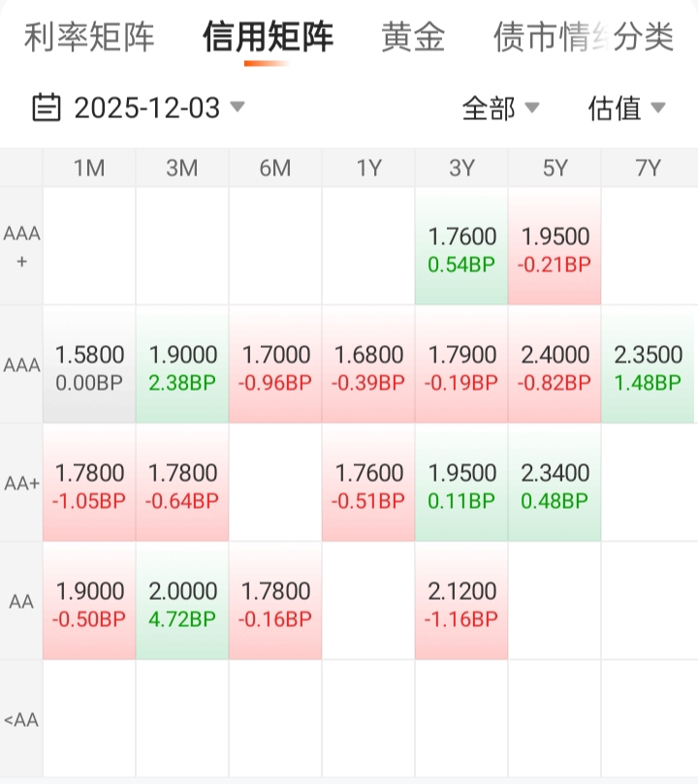
Task: Click the AA 3M cell with 4.72BP
Action: click(x=182, y=603)
